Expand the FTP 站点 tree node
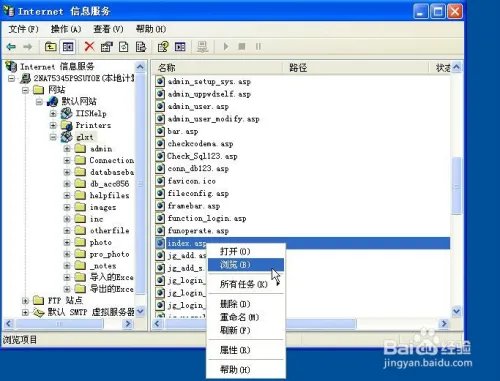 pyautogui.click(x=25, y=301)
